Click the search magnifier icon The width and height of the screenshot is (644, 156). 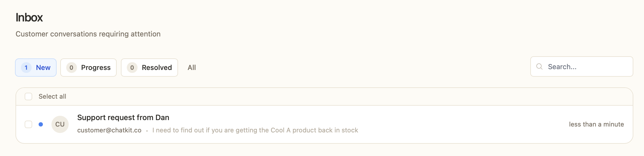tap(539, 66)
